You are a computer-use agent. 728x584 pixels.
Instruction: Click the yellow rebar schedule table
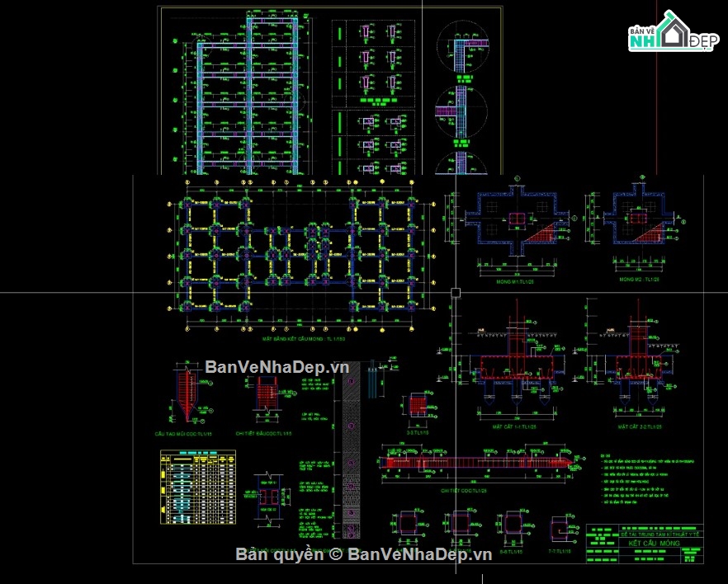[198, 487]
